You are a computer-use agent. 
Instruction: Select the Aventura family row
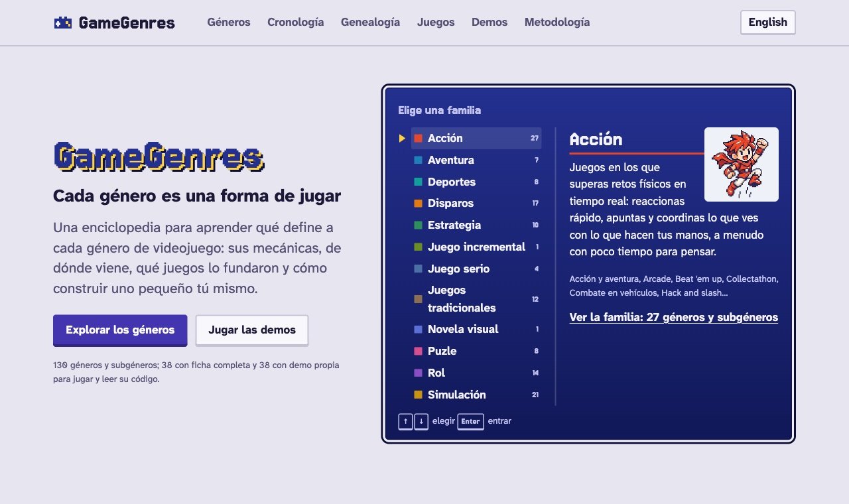point(476,160)
